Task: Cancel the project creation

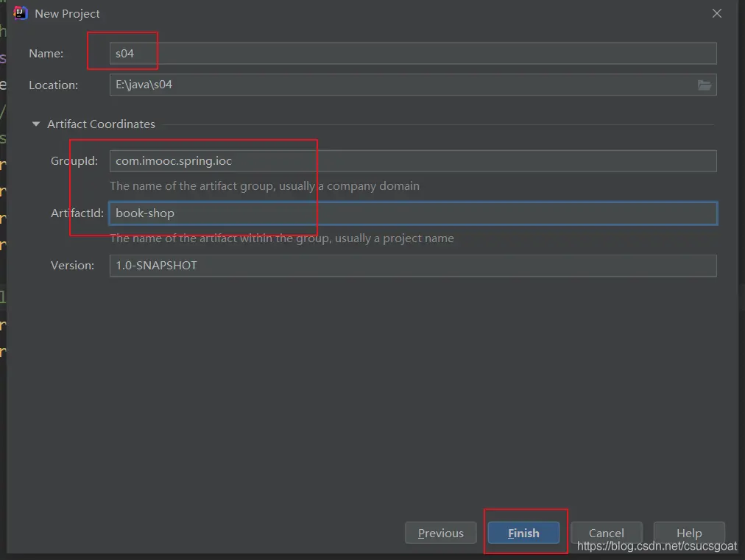Action: point(606,534)
